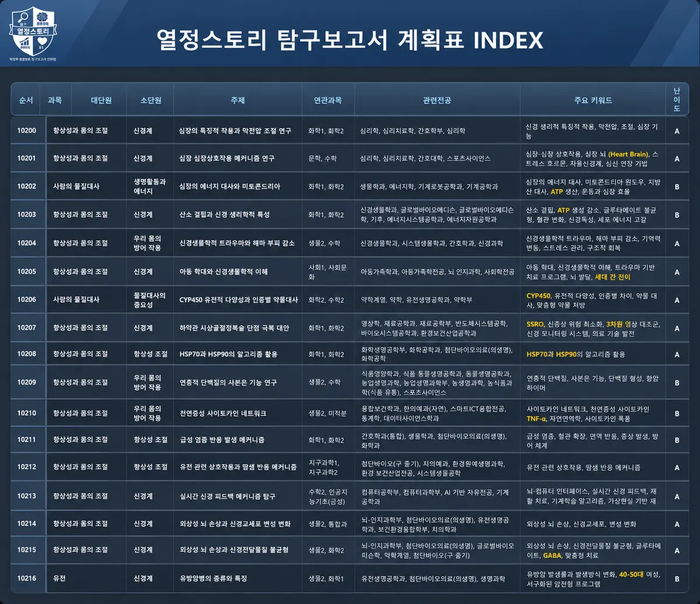The width and height of the screenshot is (700, 604).
Task: Click the highlighted 'GABA' keyword
Action: pos(552,556)
